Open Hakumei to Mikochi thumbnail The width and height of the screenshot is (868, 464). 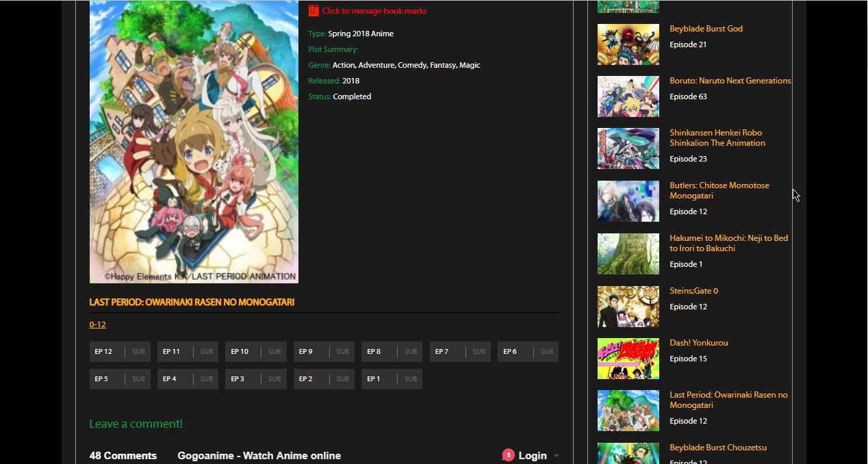628,254
